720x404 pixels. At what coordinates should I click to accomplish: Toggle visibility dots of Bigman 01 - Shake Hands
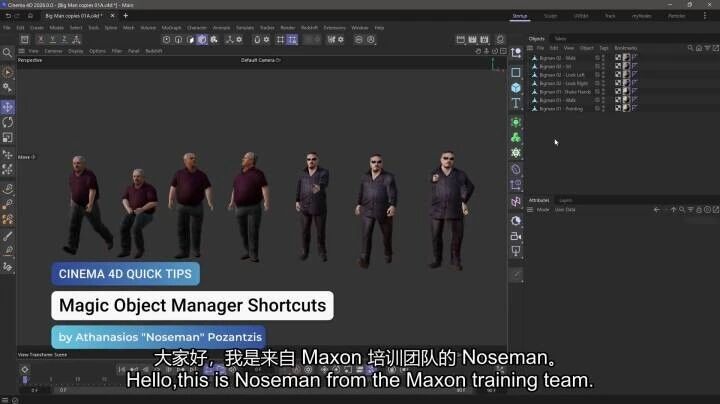click(x=603, y=92)
